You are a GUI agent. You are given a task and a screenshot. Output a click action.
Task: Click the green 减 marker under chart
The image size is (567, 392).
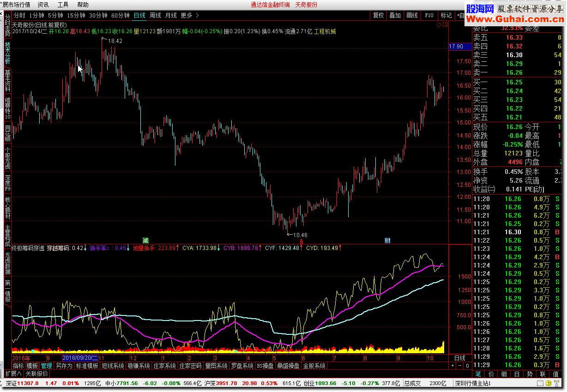point(145,240)
